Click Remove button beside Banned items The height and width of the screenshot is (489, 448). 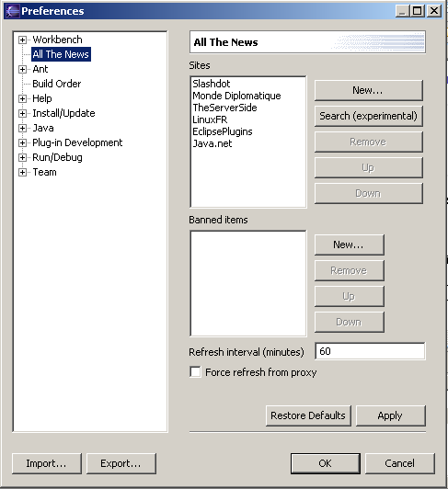[x=350, y=270]
